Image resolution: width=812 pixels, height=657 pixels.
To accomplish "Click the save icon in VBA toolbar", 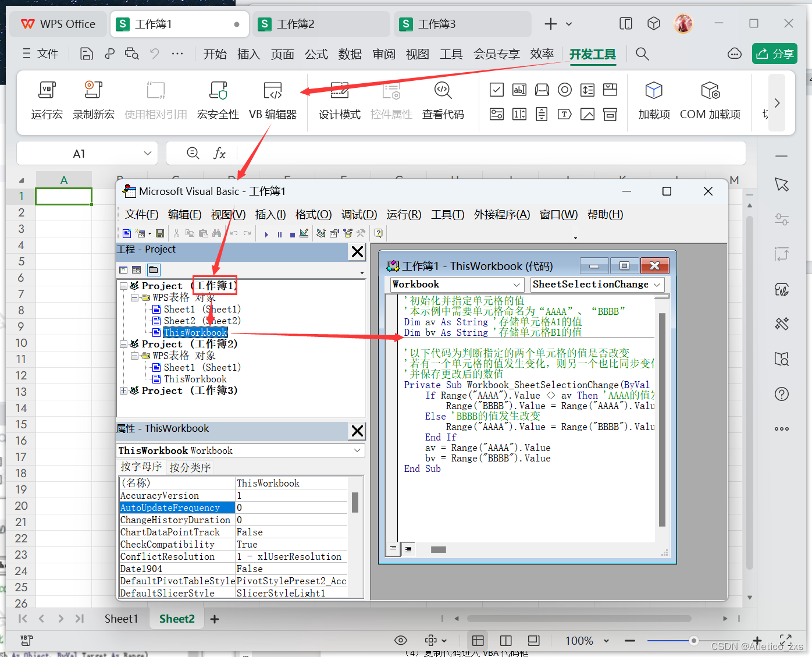I will coord(160,233).
